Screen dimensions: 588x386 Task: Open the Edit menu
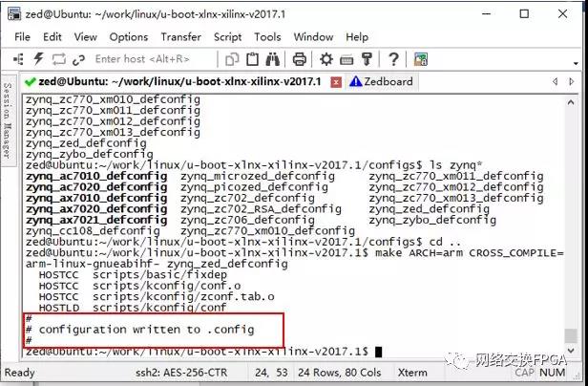click(x=52, y=37)
